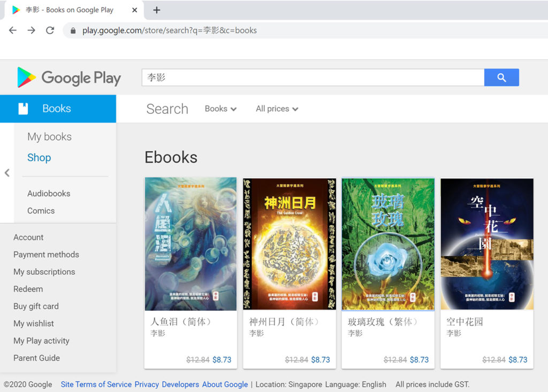Open a new browser tab
The image size is (548, 392).
(156, 10)
